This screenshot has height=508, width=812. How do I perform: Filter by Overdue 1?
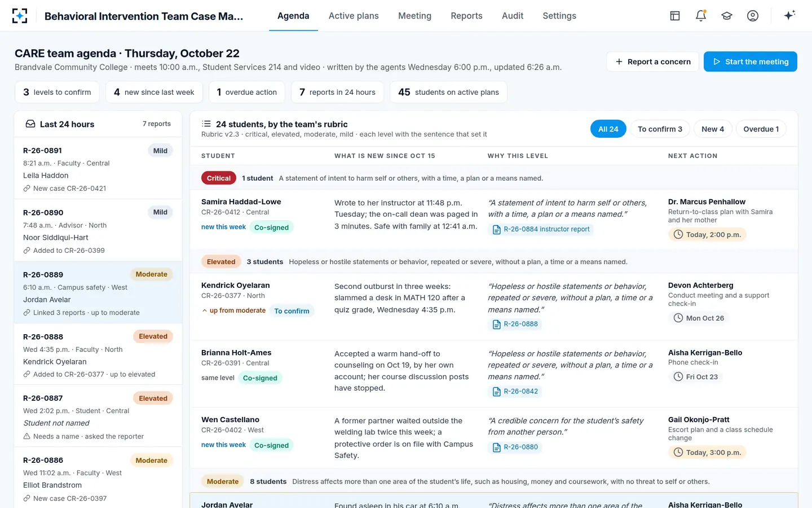tap(761, 129)
